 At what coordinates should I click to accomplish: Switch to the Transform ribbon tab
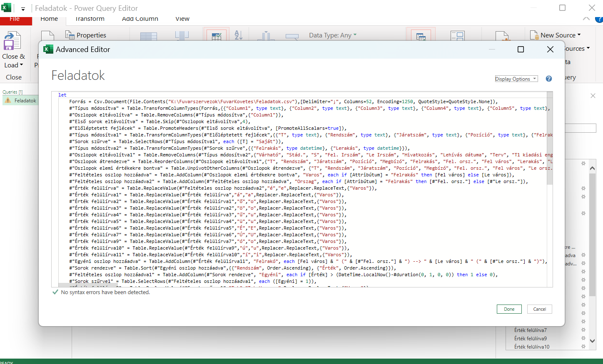[90, 19]
